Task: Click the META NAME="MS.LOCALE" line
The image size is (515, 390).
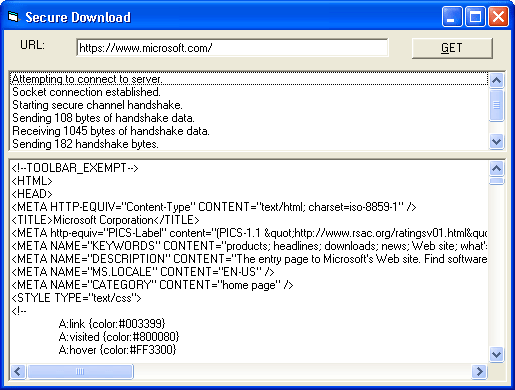Action: tap(143, 272)
